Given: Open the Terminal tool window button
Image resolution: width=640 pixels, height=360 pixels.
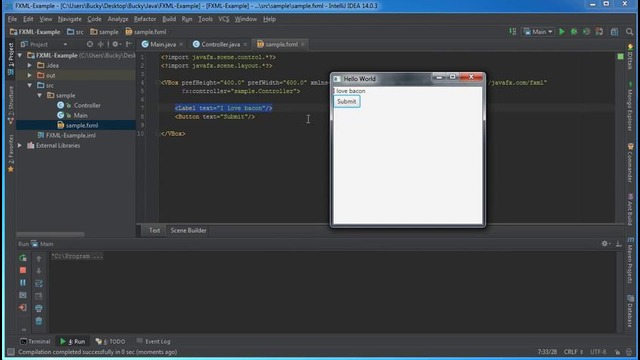Looking at the screenshot, I should 35,341.
